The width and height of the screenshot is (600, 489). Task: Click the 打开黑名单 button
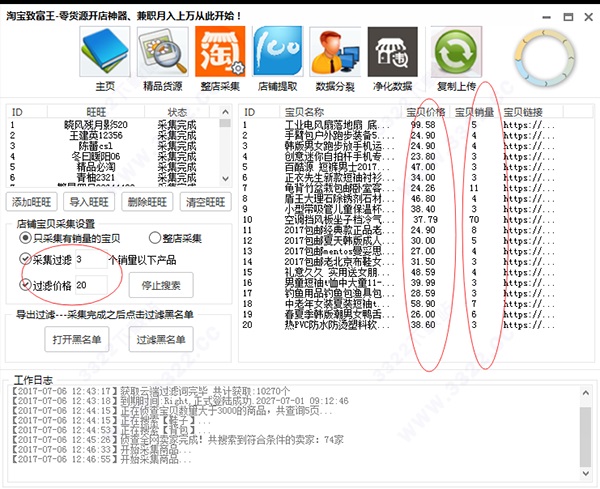[77, 339]
